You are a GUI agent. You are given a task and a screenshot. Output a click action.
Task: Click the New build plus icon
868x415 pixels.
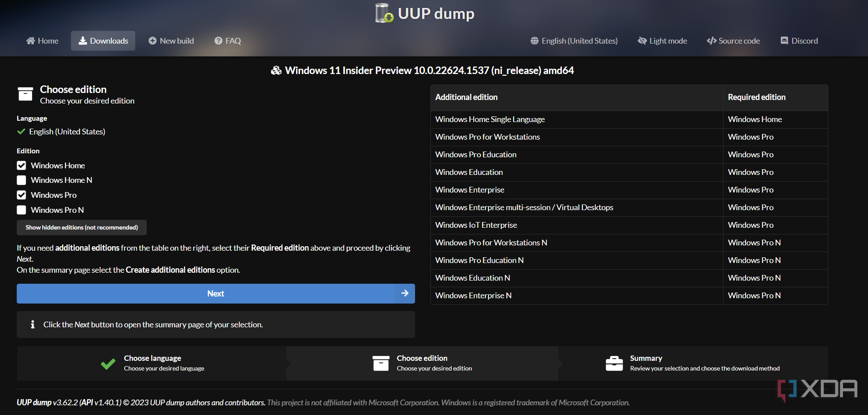152,41
